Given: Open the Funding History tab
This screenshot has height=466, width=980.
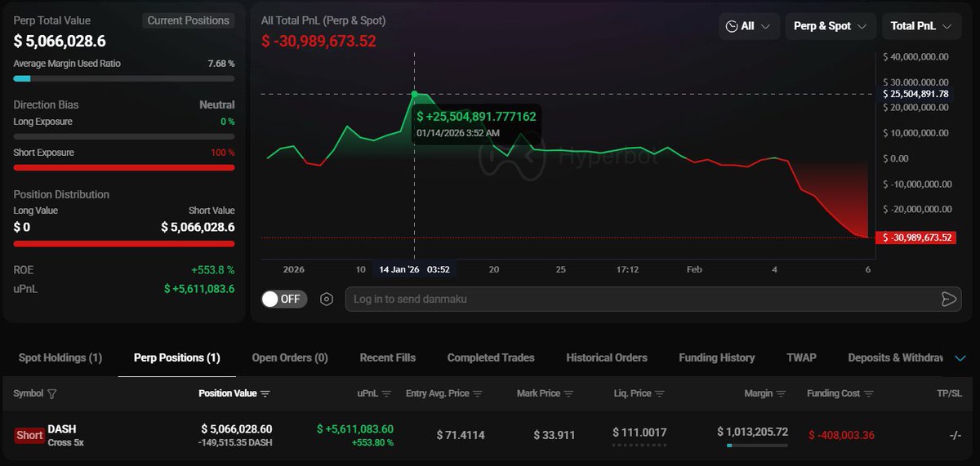Looking at the screenshot, I should click(x=716, y=357).
